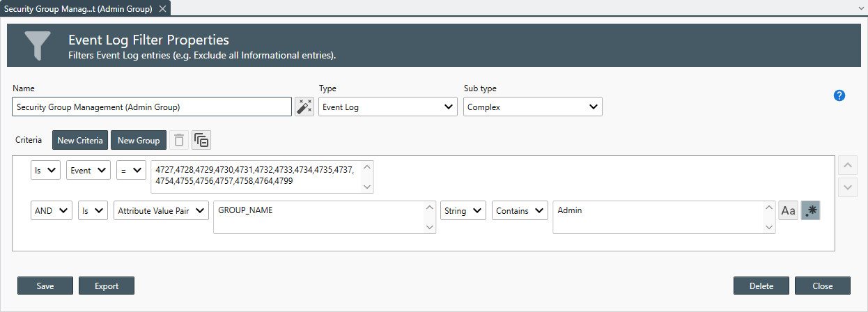
Task: Open the Attribute Value Pair dropdown
Action: [x=161, y=211]
